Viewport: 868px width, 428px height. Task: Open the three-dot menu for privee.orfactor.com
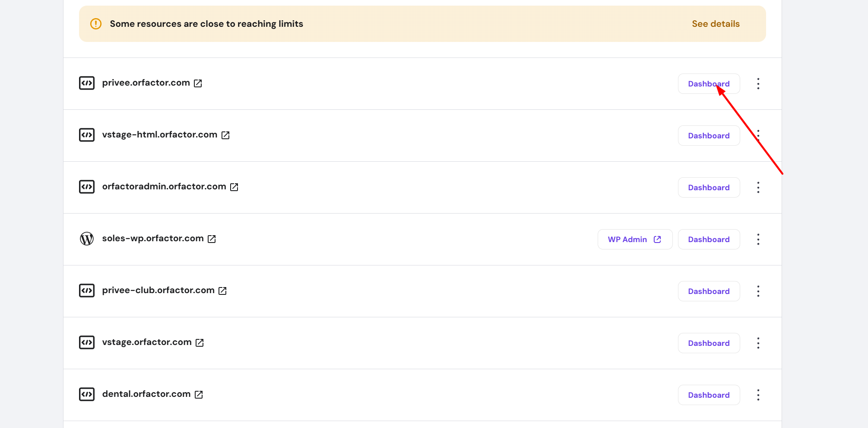[758, 83]
